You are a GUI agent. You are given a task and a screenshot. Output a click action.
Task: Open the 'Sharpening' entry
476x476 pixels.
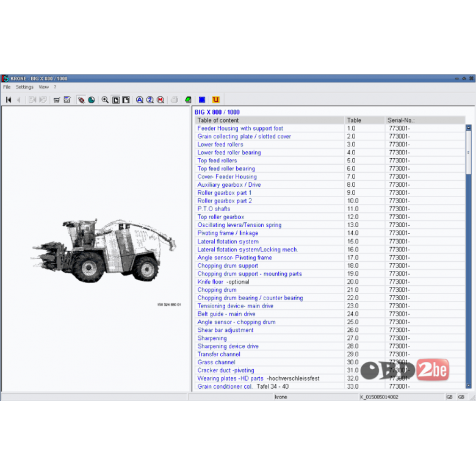212,338
